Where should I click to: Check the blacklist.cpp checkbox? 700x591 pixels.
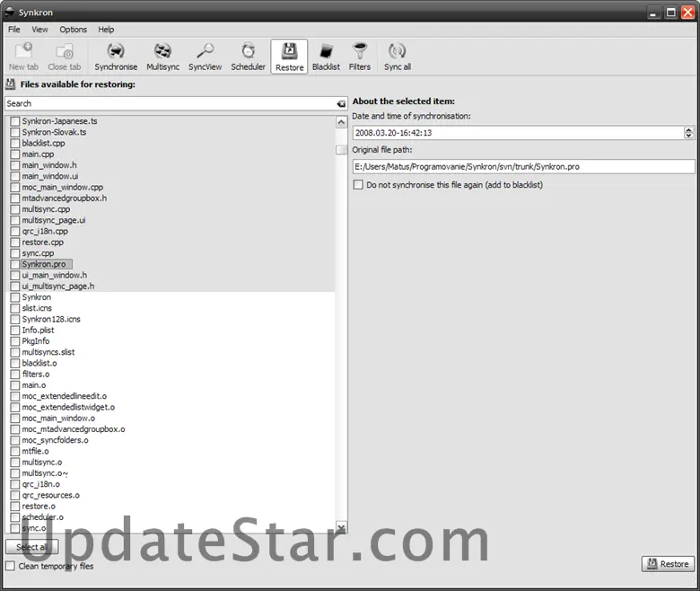15,144
